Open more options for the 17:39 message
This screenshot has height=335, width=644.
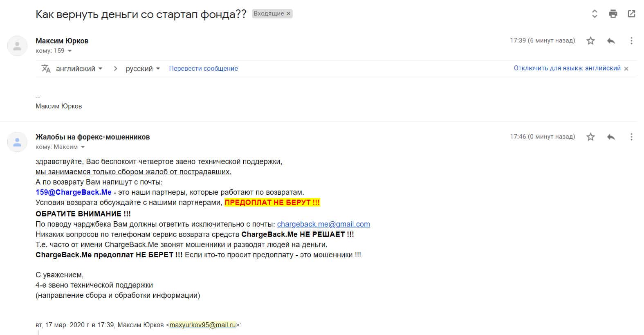point(631,40)
